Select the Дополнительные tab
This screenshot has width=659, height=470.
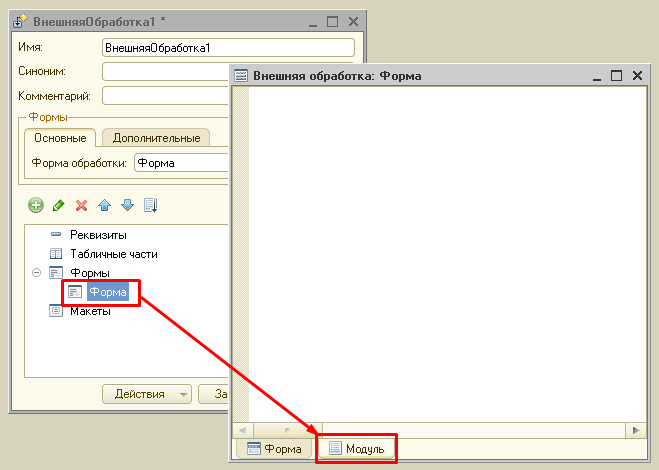coord(156,138)
